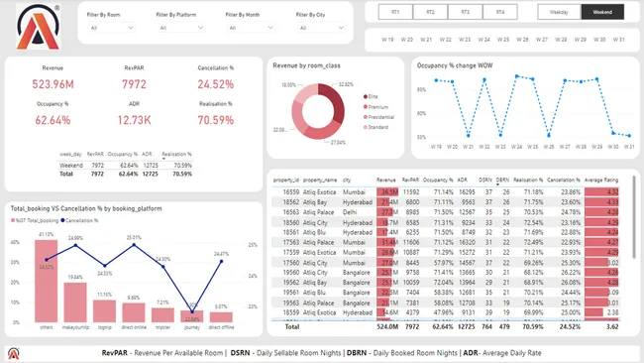
Task: Sort property table by property_id column
Action: (x=286, y=181)
